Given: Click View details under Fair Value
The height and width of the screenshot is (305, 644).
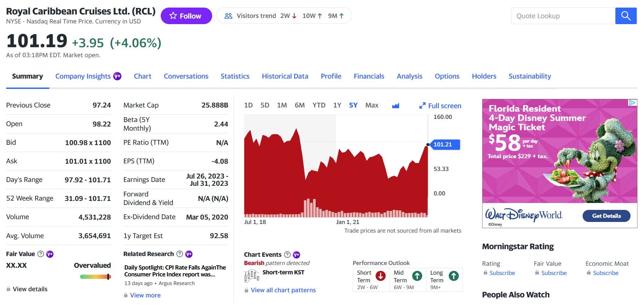Looking at the screenshot, I should 30,289.
